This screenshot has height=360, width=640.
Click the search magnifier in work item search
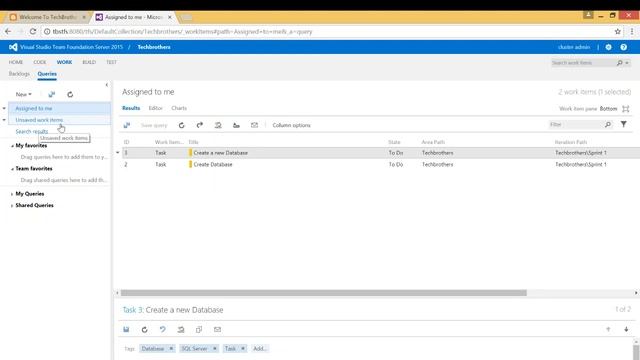tap(620, 62)
